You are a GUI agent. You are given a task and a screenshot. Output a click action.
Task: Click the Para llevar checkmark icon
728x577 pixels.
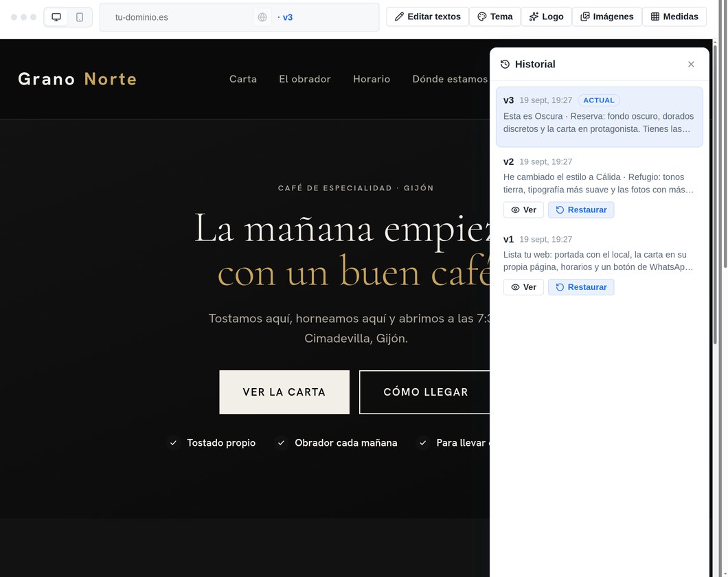[422, 443]
